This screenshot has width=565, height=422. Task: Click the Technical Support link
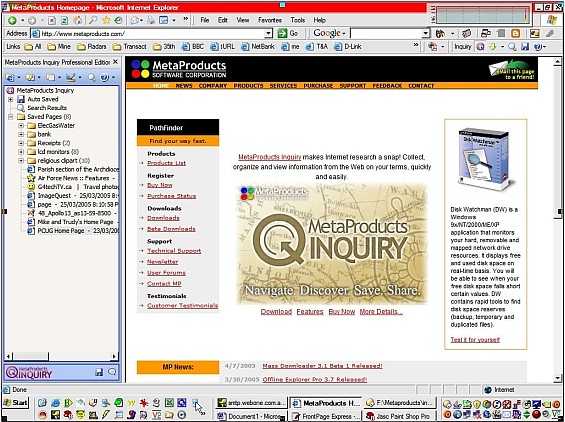174,251
